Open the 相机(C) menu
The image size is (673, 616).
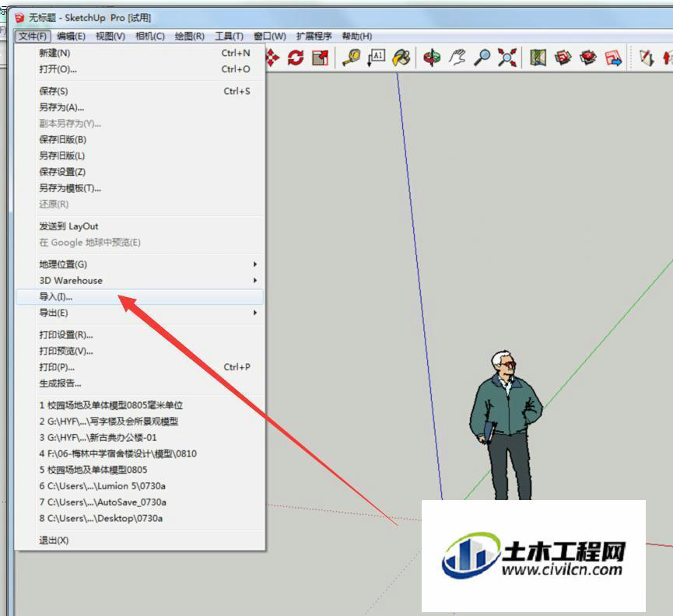[150, 36]
